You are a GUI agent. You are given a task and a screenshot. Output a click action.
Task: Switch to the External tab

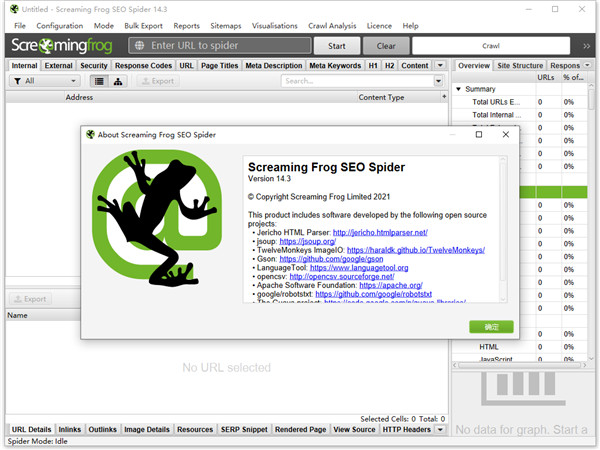(59, 65)
